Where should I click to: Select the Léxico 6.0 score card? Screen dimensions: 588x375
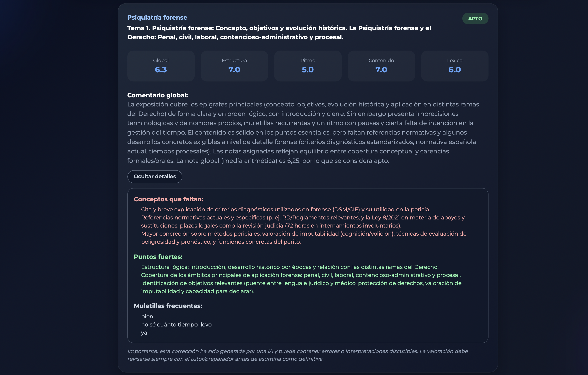(x=455, y=66)
